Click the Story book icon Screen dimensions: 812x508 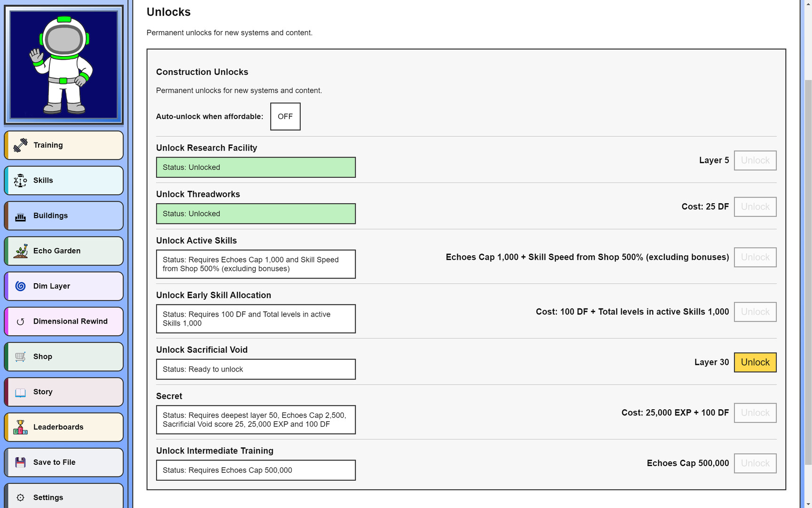(x=20, y=392)
